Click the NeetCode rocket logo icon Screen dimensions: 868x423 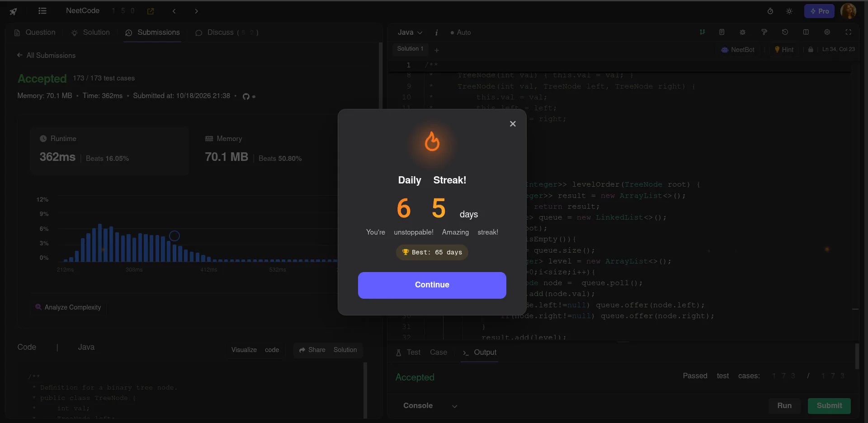click(x=13, y=11)
